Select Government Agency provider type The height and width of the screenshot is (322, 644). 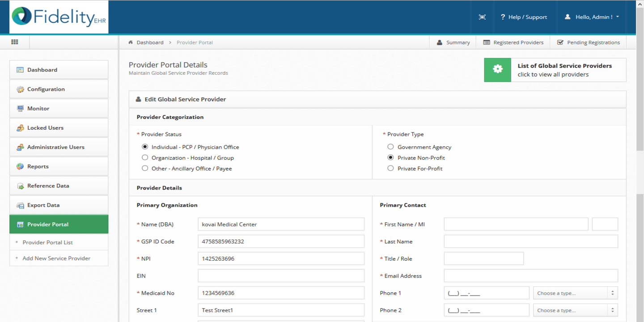390,147
